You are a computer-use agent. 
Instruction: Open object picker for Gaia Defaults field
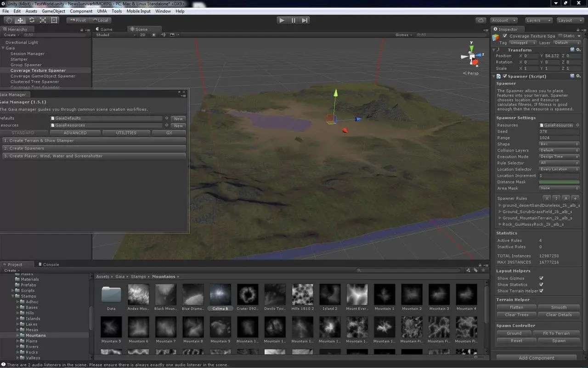click(167, 118)
